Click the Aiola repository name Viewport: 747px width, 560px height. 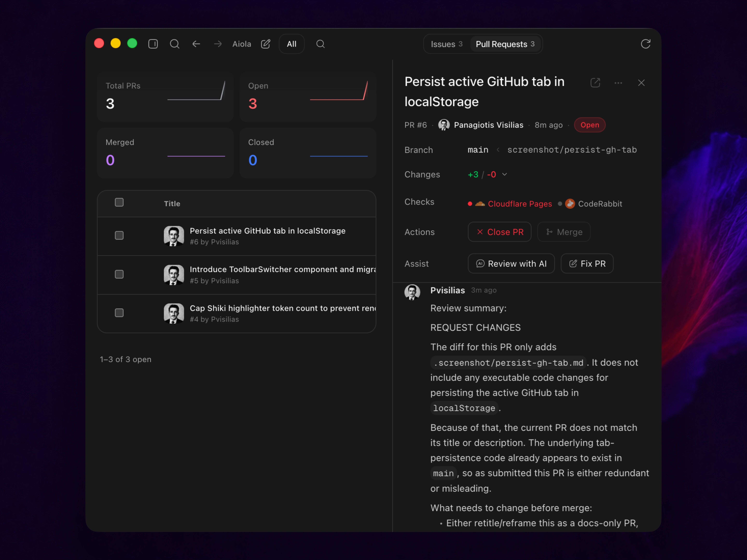tap(242, 44)
